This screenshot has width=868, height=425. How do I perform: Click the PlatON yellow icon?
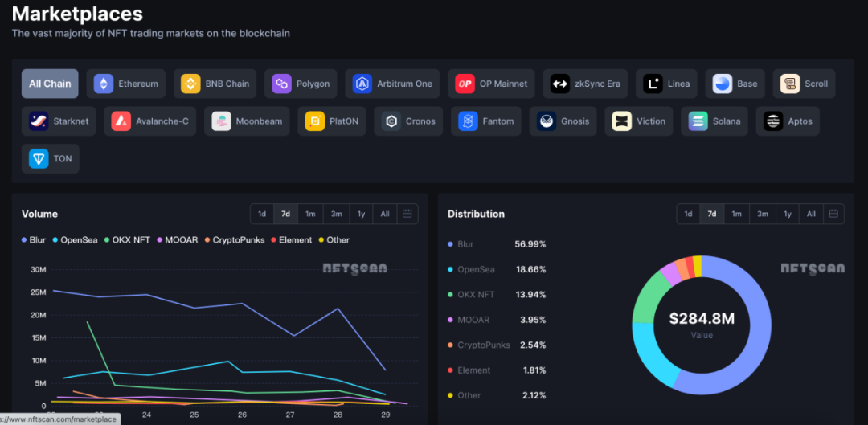(314, 121)
